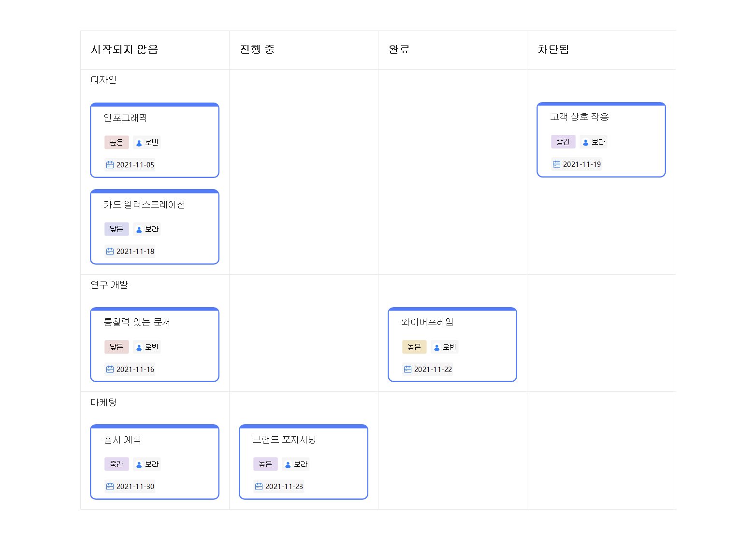This screenshot has width=756, height=535.
Task: Expand the 연구 개발 group section
Action: point(109,285)
